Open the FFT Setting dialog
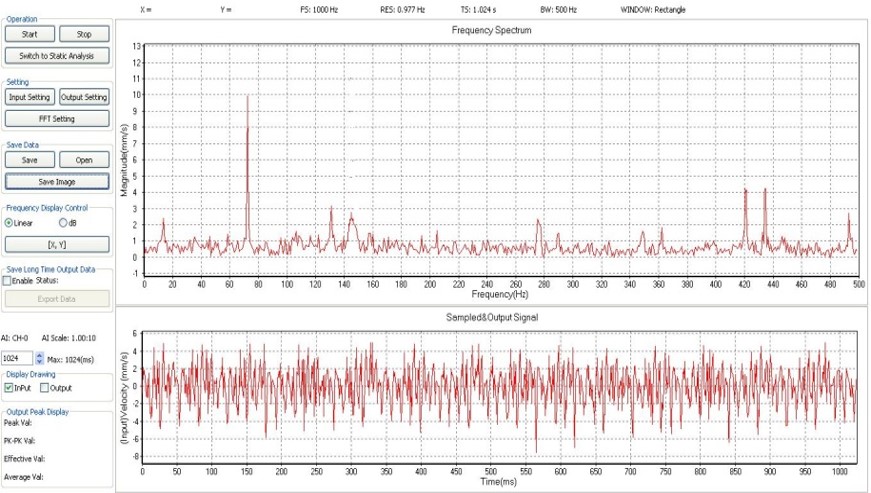 click(x=56, y=119)
